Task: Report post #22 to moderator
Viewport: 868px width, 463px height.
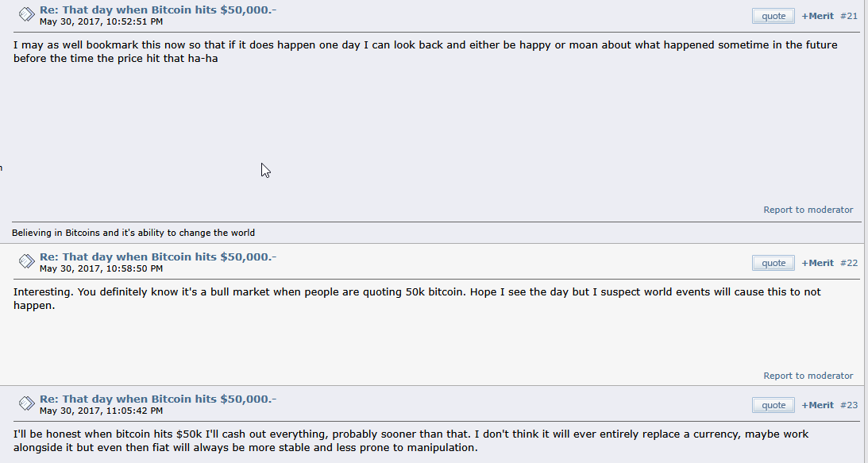Action: (x=808, y=376)
